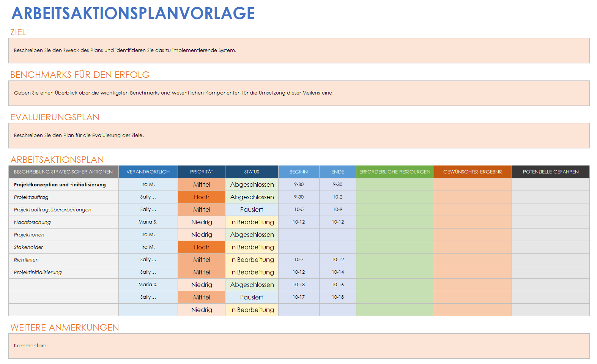Select Ira M. in the Projektkonzeption row
This screenshot has width=597, height=364.
tap(148, 184)
